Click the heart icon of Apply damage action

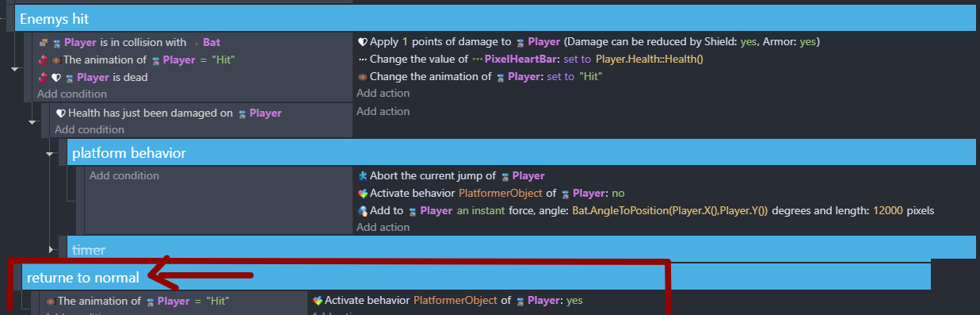pos(363,41)
